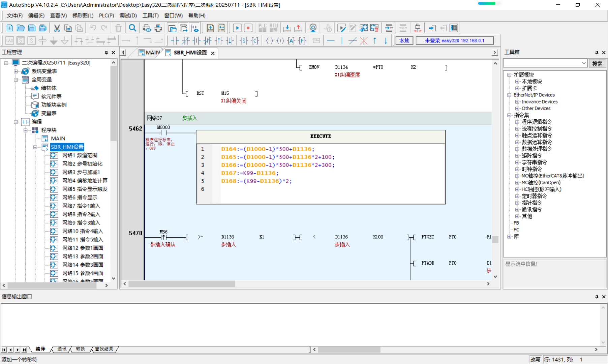Viewport: 608px width, 364px height.
Task: Open the toolbox search dropdown
Action: pos(584,63)
